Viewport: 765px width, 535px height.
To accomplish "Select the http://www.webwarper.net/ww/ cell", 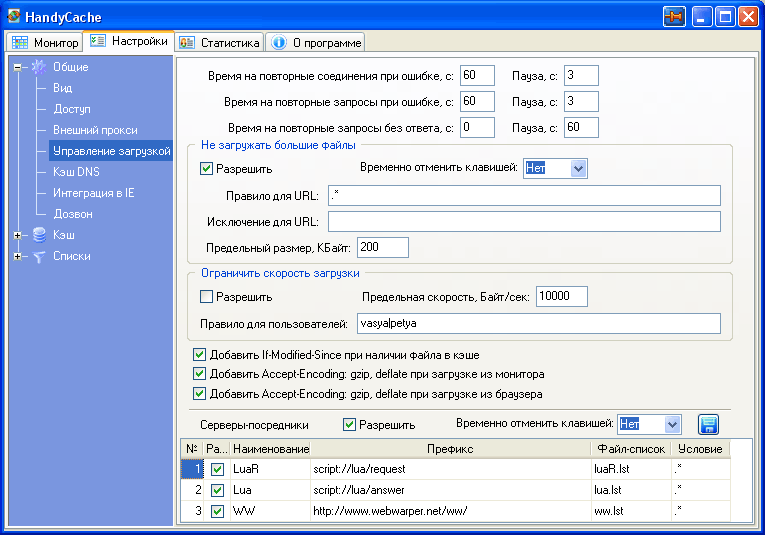I will pyautogui.click(x=451, y=511).
